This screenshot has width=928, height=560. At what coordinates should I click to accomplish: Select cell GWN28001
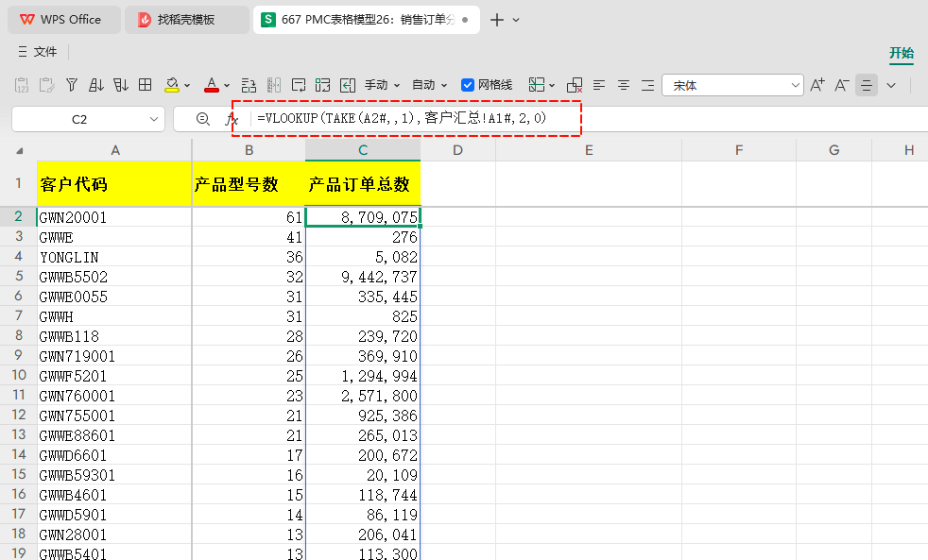pos(114,535)
